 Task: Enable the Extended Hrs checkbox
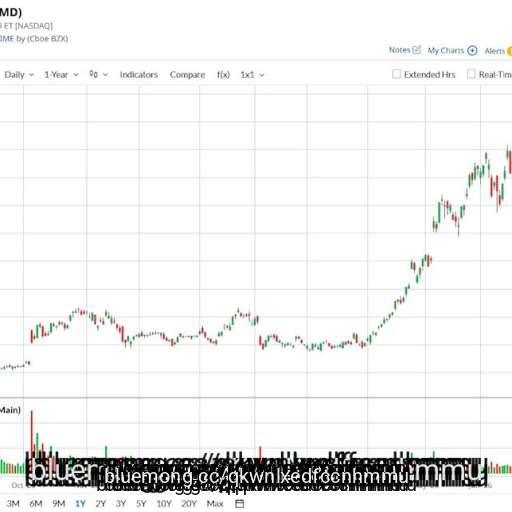[x=396, y=74]
